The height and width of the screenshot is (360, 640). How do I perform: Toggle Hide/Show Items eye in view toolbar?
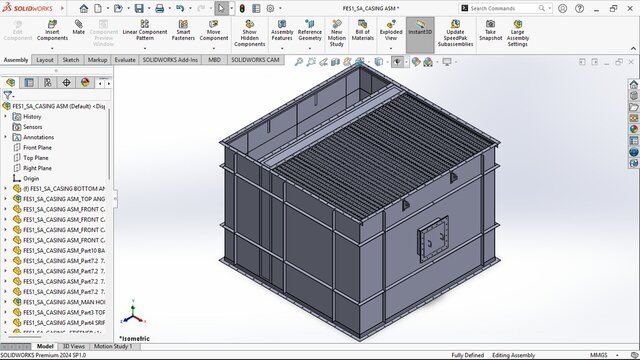pos(397,62)
